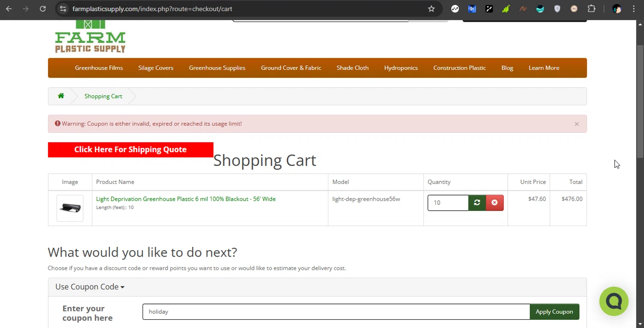Click the total $476.00
The image size is (644, 328).
click(x=572, y=199)
